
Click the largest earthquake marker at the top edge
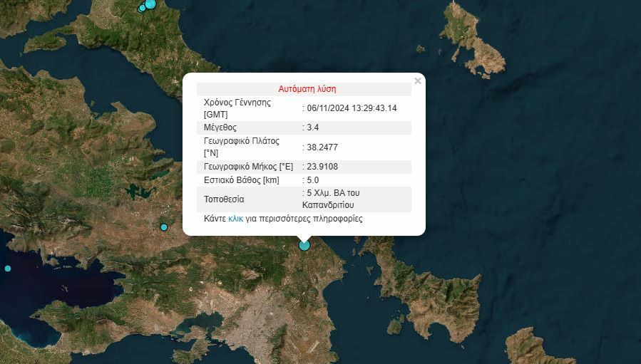point(150,4)
